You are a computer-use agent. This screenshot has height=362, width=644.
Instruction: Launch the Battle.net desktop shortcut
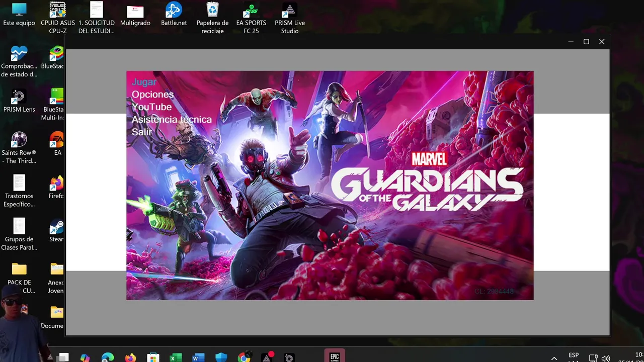(x=174, y=14)
